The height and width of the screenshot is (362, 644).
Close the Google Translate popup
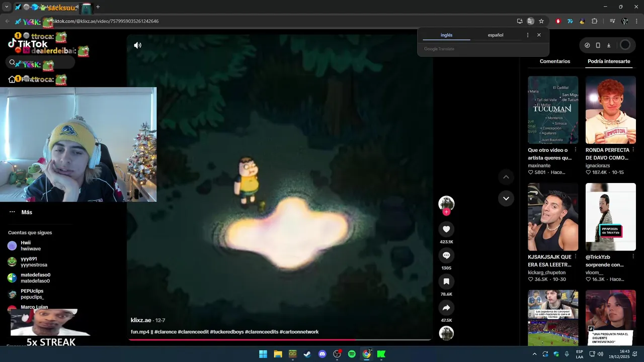[539, 35]
